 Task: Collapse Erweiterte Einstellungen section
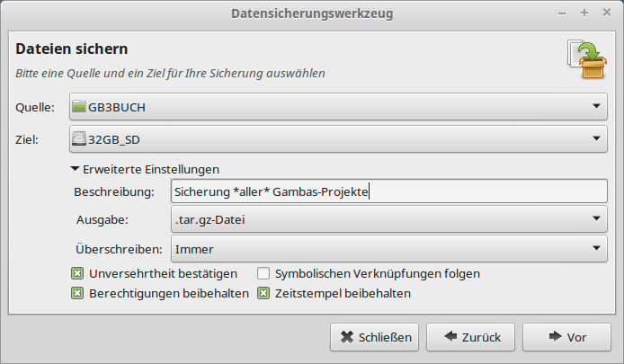click(76, 169)
